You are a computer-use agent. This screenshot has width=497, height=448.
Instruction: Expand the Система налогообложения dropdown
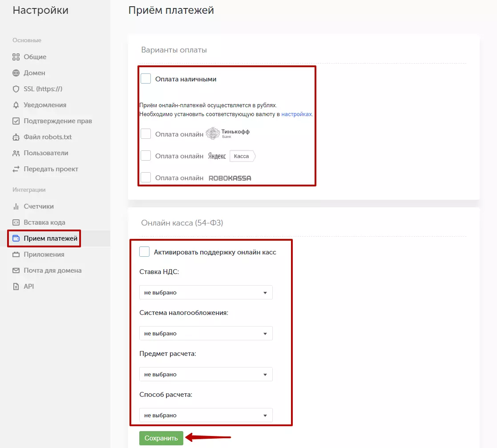click(x=206, y=333)
